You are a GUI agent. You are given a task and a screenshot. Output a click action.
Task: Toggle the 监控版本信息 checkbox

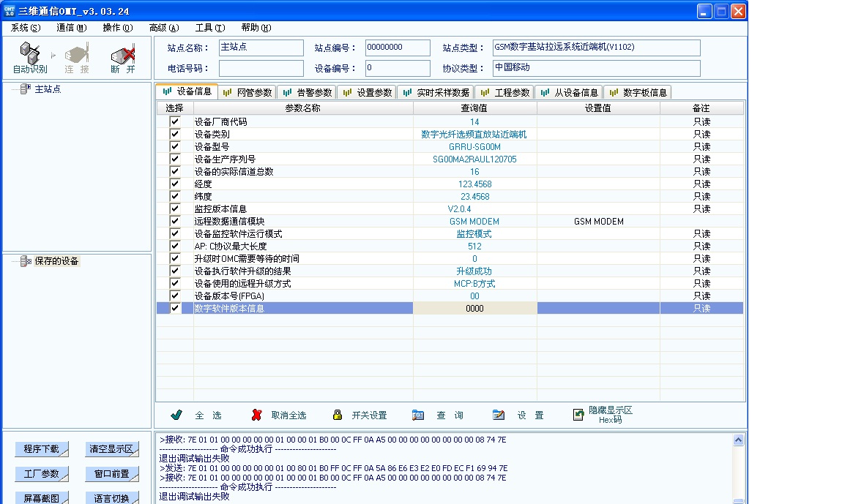(174, 208)
